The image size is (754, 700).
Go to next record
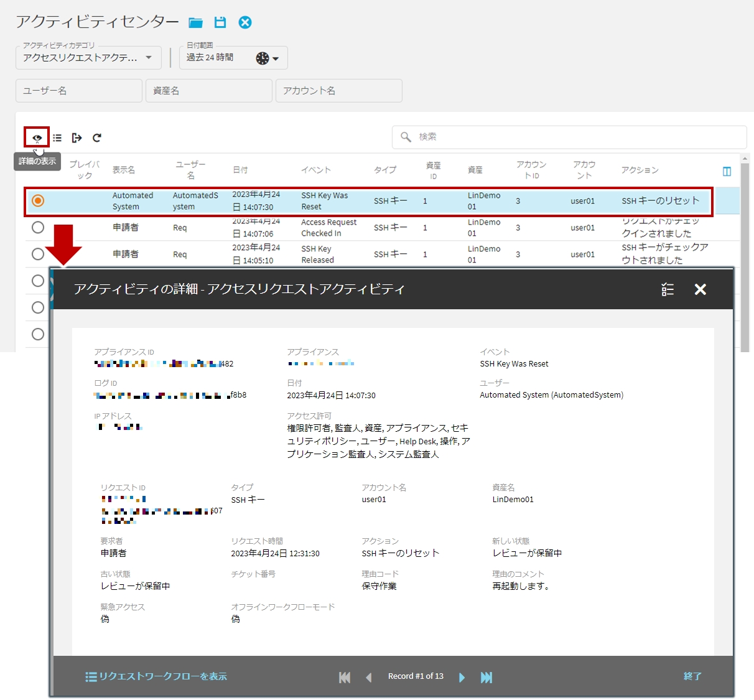[462, 678]
